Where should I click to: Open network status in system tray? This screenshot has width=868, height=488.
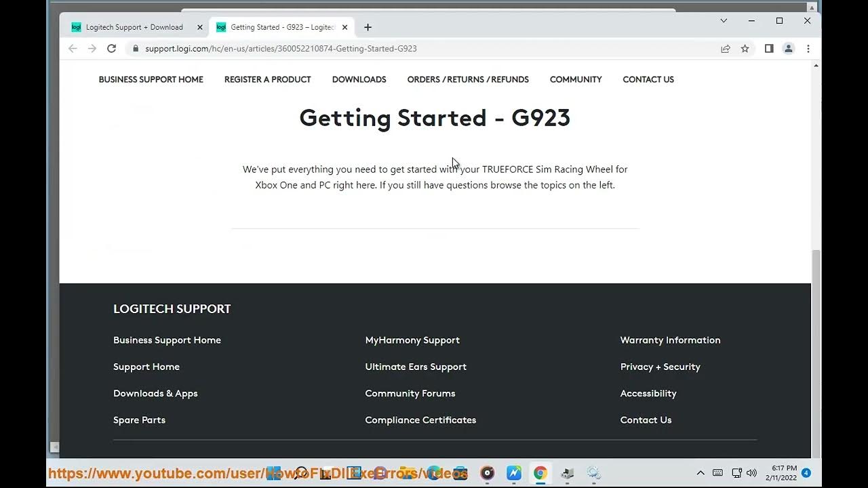pyautogui.click(x=736, y=473)
